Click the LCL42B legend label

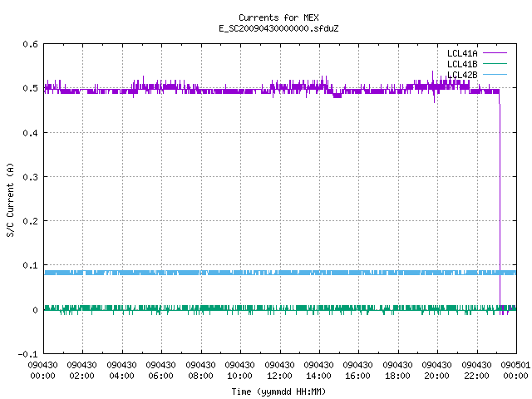pos(462,75)
